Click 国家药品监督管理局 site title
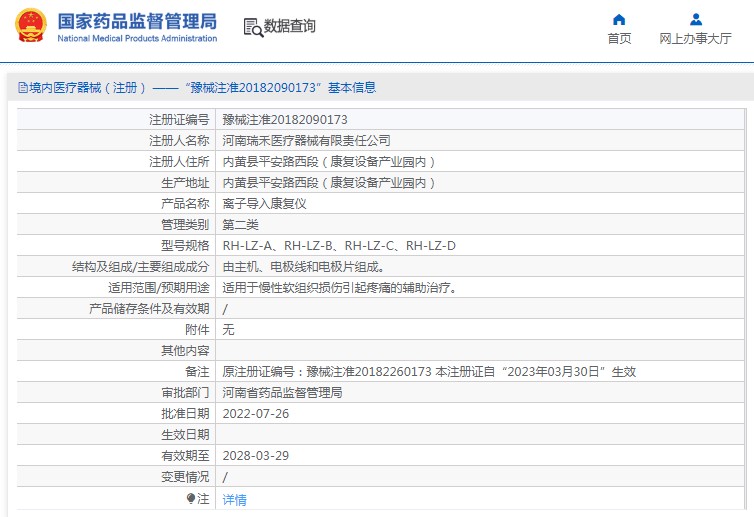The image size is (754, 517). pos(137,22)
